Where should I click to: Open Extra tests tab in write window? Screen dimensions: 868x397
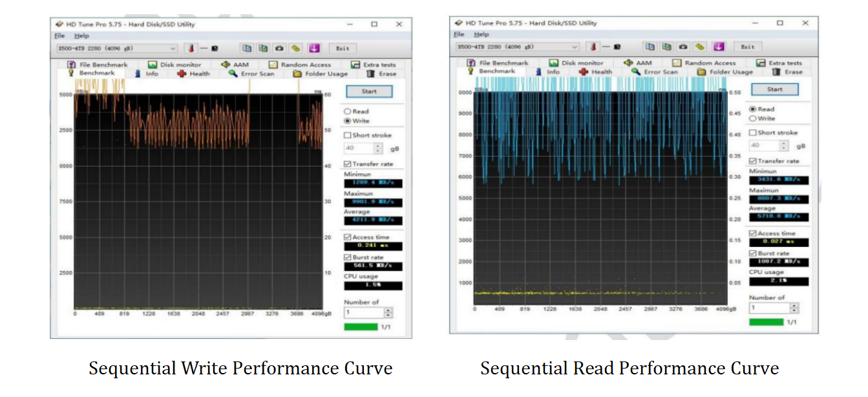[374, 65]
